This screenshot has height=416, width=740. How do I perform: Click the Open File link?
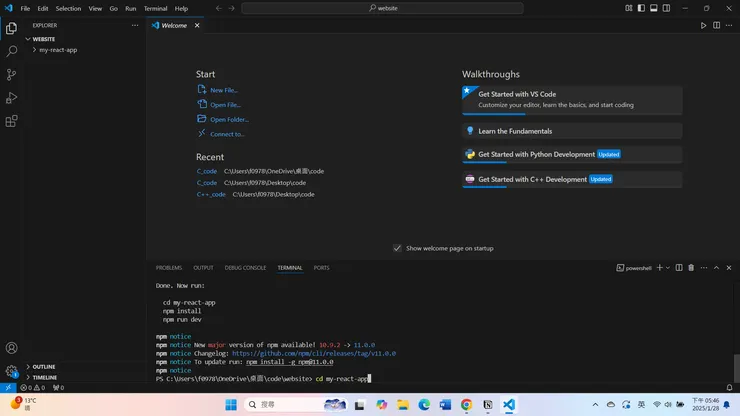(225, 105)
